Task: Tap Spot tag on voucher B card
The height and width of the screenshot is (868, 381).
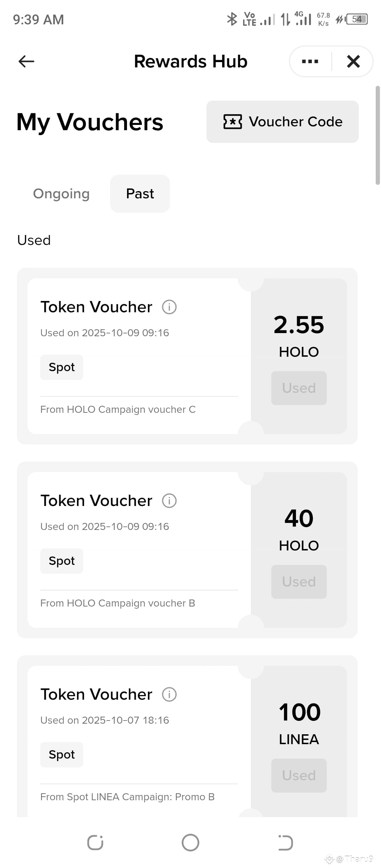Action: point(62,561)
